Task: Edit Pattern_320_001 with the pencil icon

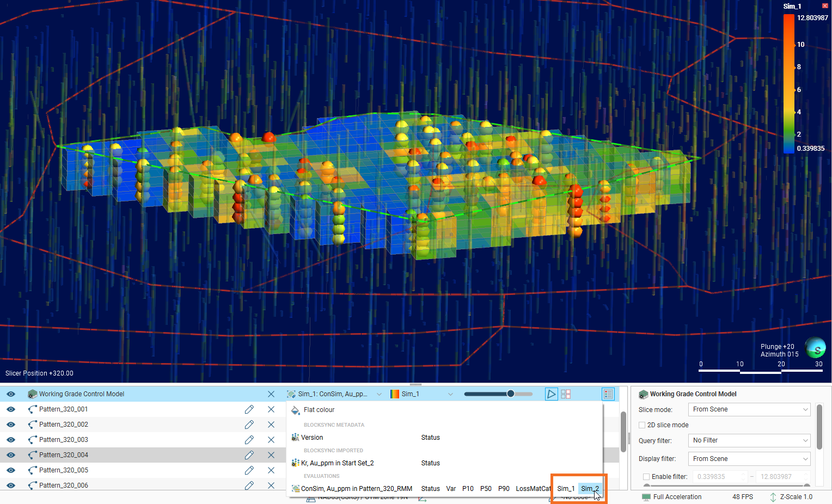Action: point(249,409)
